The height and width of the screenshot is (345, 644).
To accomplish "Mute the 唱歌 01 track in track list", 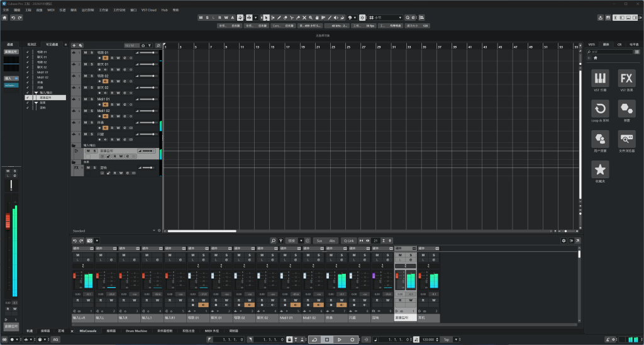I will (86, 53).
